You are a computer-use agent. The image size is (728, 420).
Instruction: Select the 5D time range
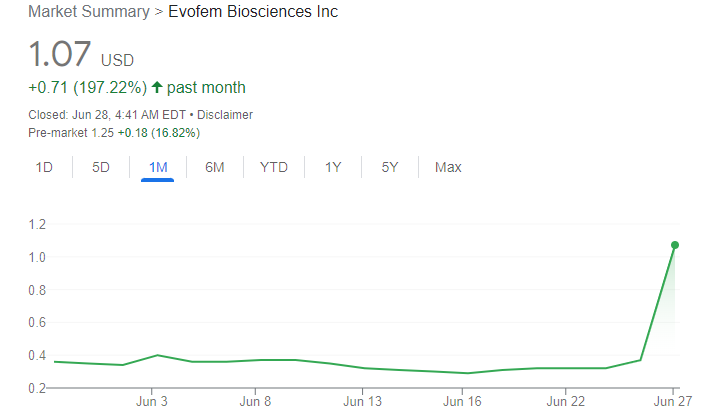(101, 167)
